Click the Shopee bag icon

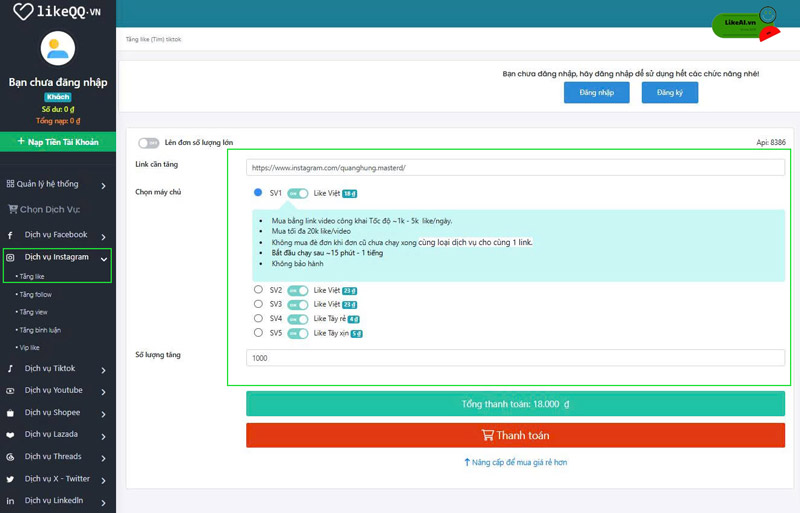pos(10,413)
